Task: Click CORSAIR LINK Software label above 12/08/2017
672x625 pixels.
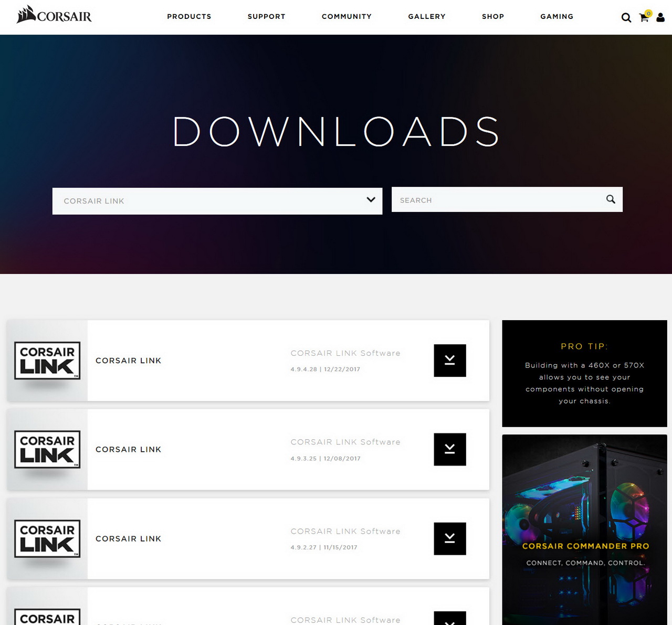Action: pyautogui.click(x=345, y=442)
